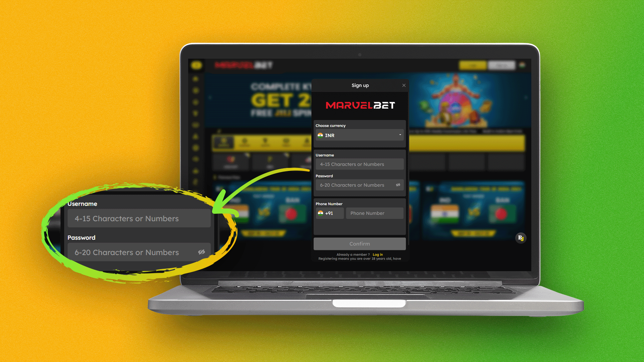Viewport: 644px width, 362px height.
Task: Enable INR currency selection toggle
Action: click(360, 136)
